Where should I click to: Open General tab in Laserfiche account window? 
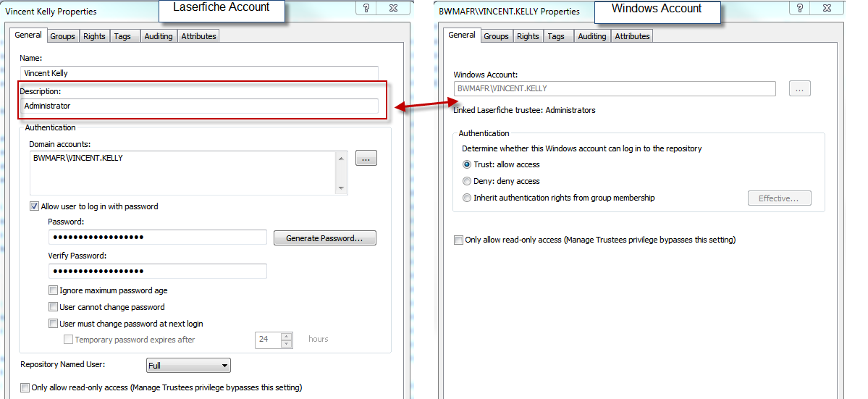[28, 35]
